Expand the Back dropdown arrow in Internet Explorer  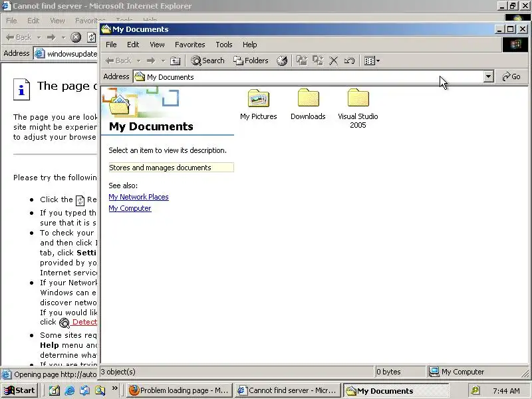tap(39, 37)
